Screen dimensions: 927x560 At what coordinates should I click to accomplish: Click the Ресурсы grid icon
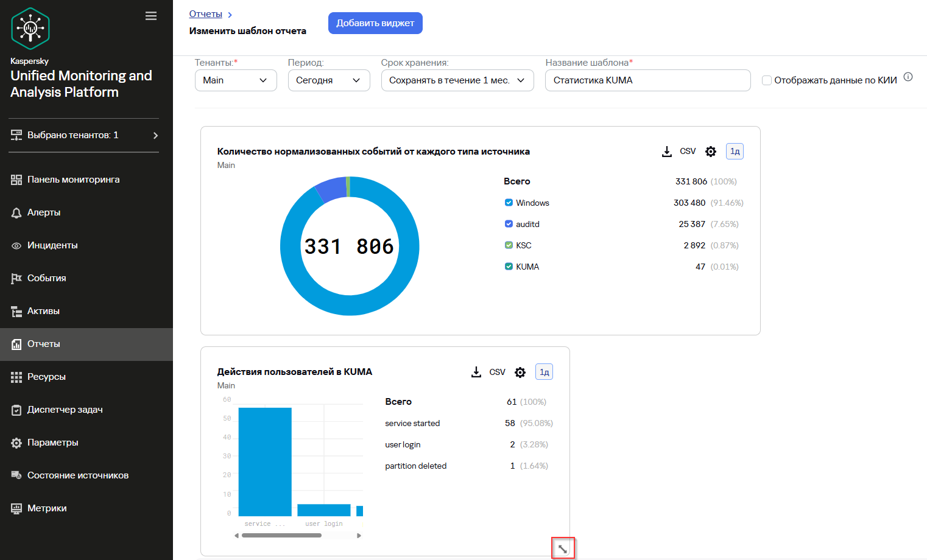coord(16,377)
